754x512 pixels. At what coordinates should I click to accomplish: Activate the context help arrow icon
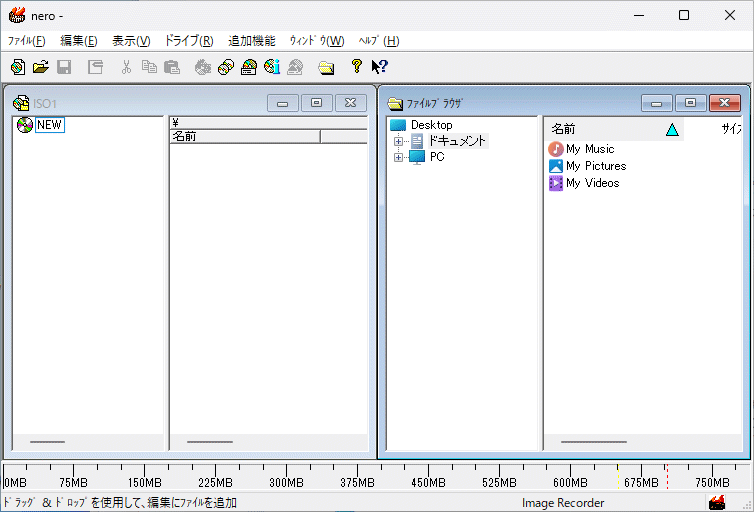pyautogui.click(x=379, y=67)
